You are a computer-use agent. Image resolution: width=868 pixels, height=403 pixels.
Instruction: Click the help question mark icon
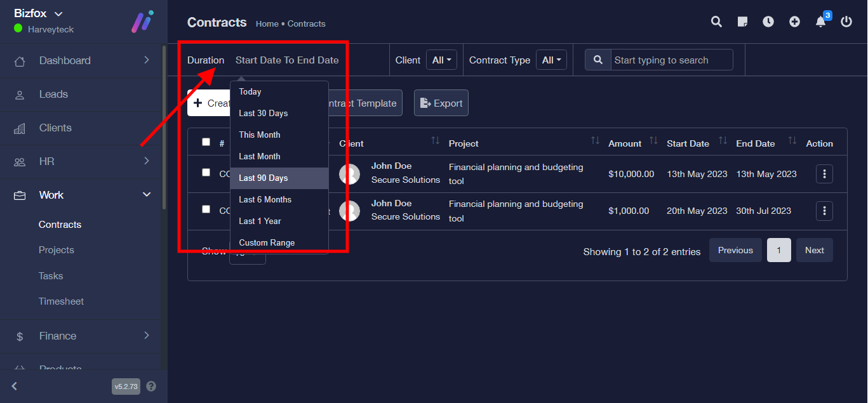(151, 386)
